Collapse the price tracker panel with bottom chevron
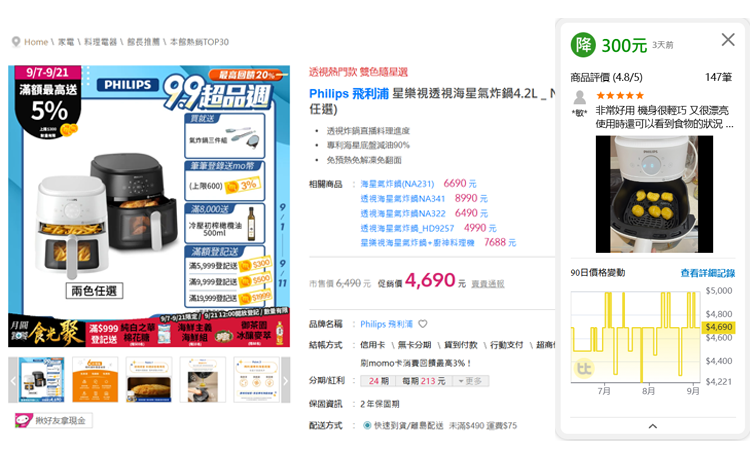This screenshot has width=750, height=456. point(652,426)
